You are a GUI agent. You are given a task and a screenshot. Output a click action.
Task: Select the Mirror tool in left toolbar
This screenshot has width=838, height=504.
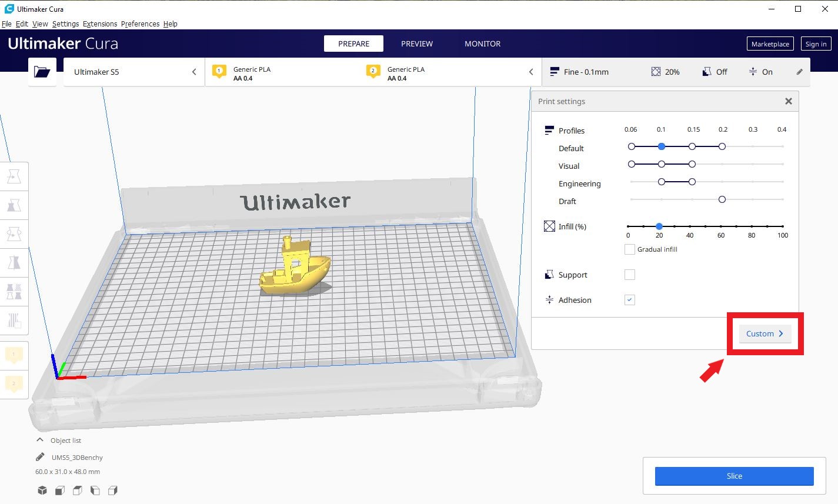coord(14,263)
